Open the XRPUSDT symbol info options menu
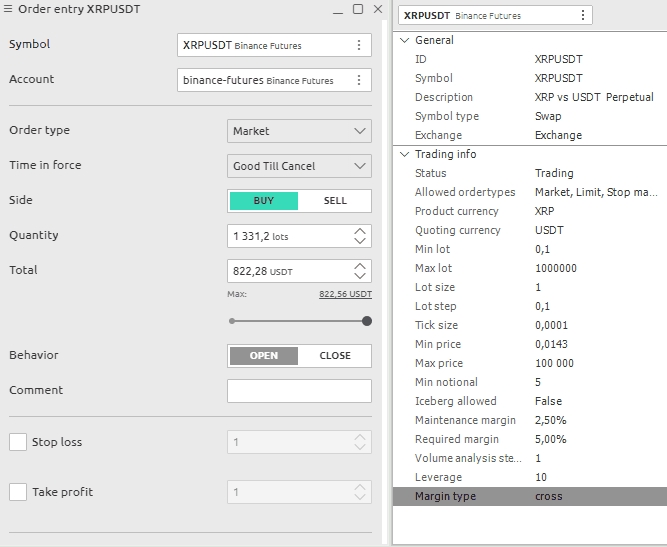This screenshot has height=547, width=667. pyautogui.click(x=584, y=15)
